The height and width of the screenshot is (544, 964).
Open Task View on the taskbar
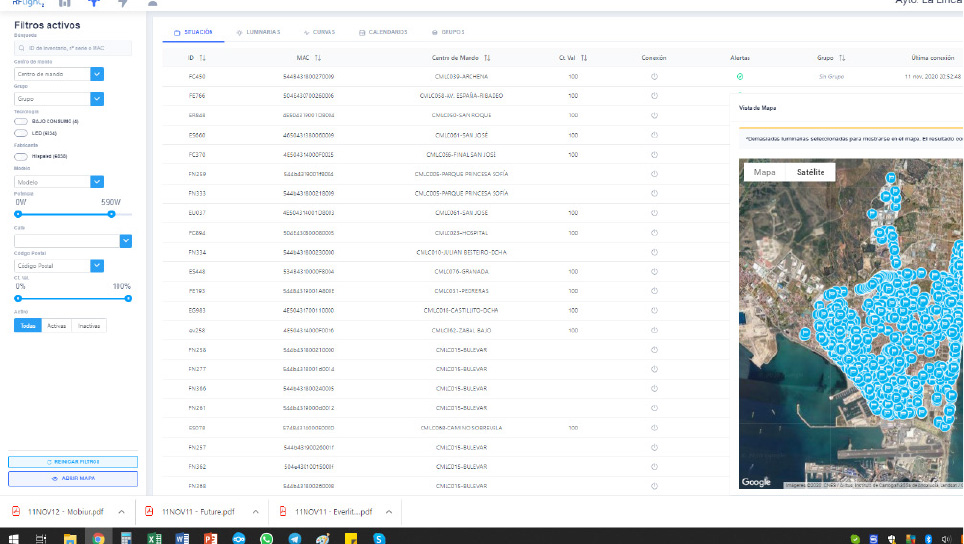[41, 538]
